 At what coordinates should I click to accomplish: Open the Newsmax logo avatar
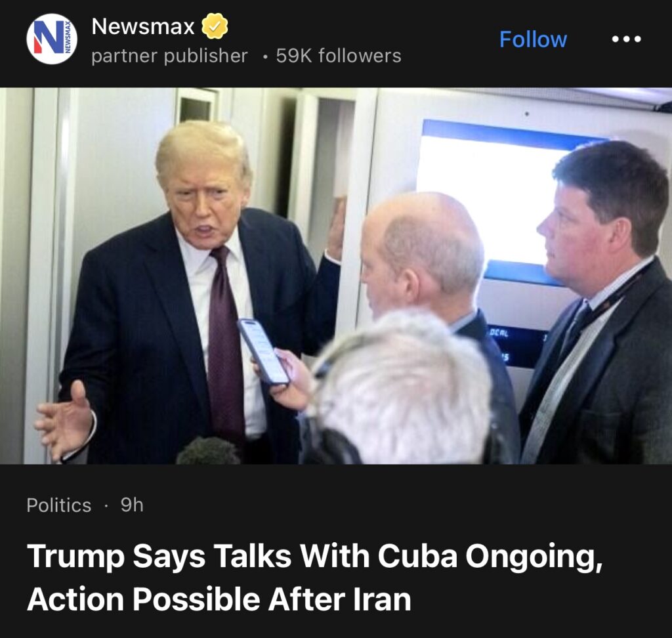click(x=52, y=39)
